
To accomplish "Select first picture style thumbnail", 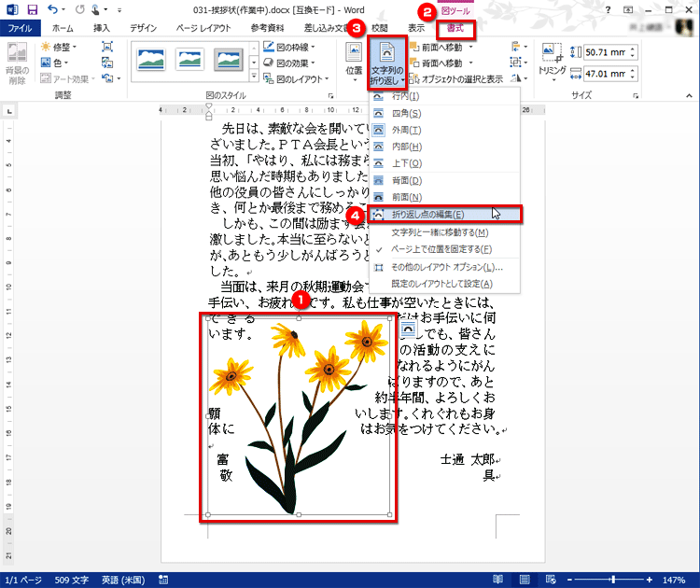I will [151, 60].
